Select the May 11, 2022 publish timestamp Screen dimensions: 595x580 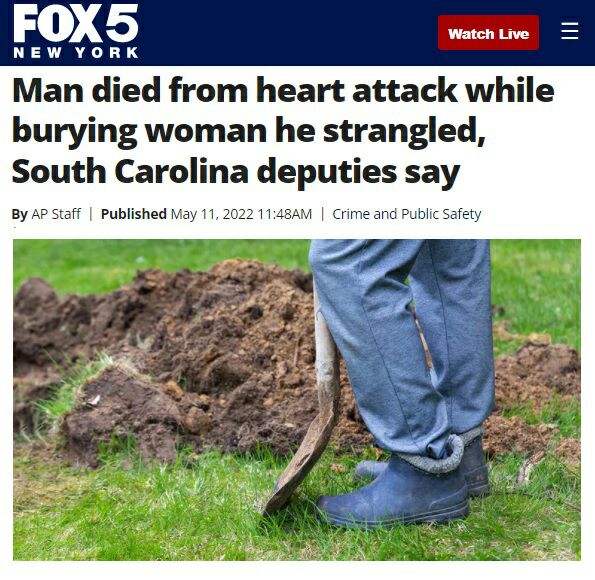coord(241,214)
